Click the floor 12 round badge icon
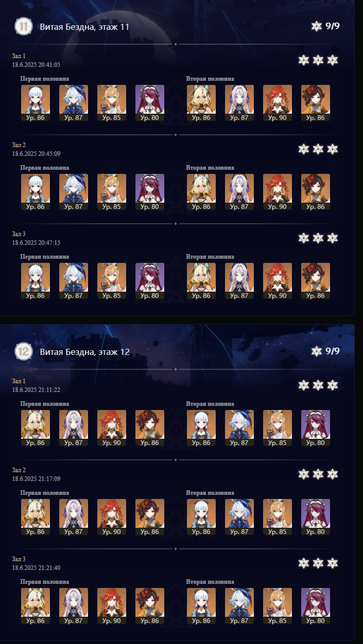 23,351
